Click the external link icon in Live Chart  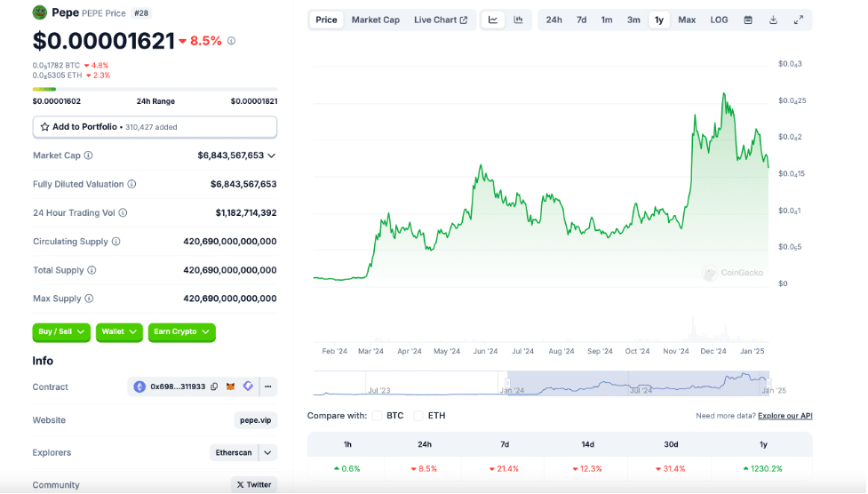pos(464,20)
